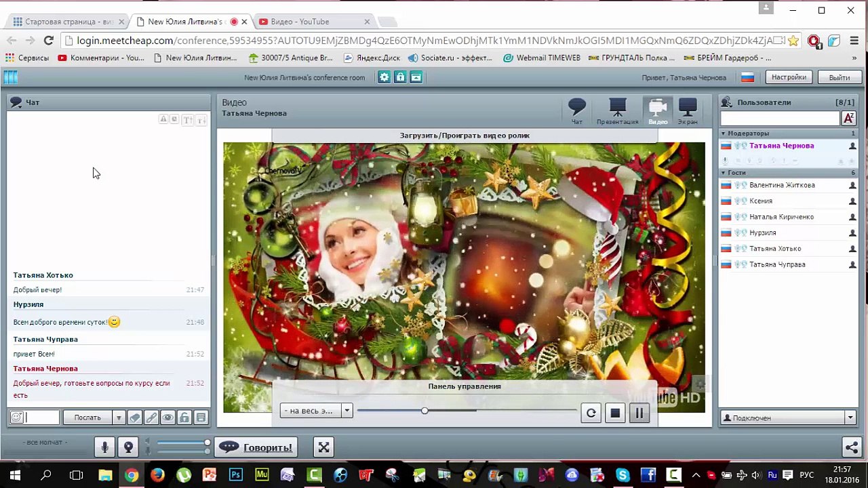Click the Послать send button

[x=87, y=418]
